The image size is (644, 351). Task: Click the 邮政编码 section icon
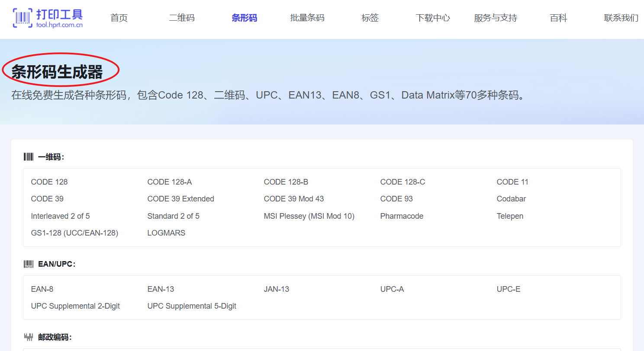29,337
